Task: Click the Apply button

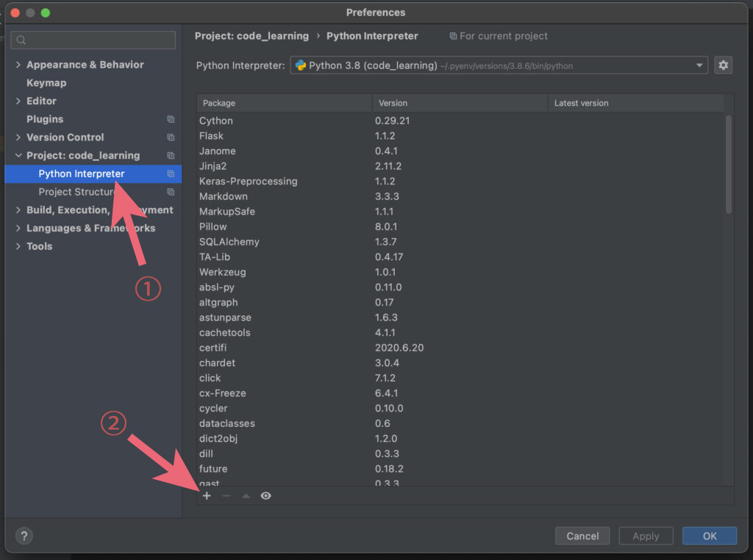Action: point(646,536)
